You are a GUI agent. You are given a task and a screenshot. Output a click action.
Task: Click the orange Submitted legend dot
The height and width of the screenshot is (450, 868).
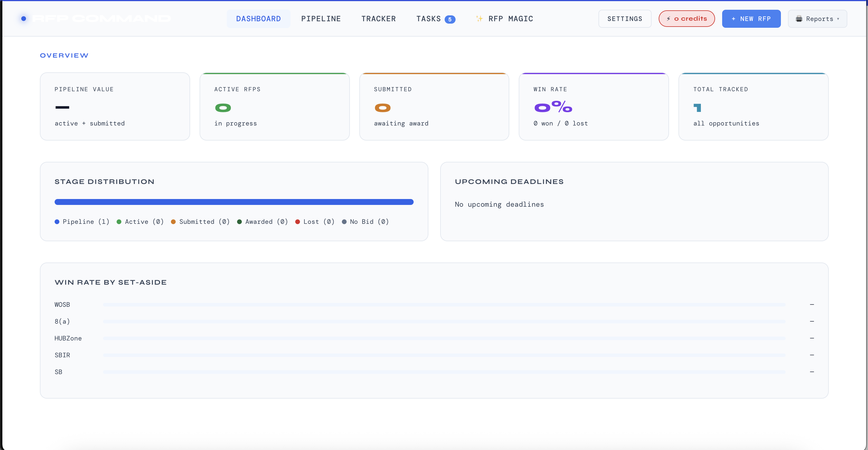173,221
